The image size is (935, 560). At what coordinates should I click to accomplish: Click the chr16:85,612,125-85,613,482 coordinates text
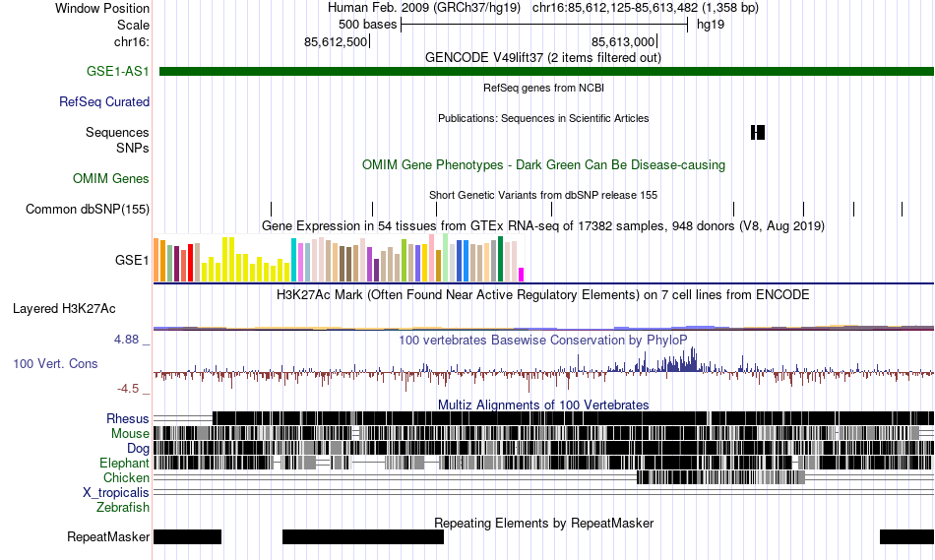coord(646,8)
